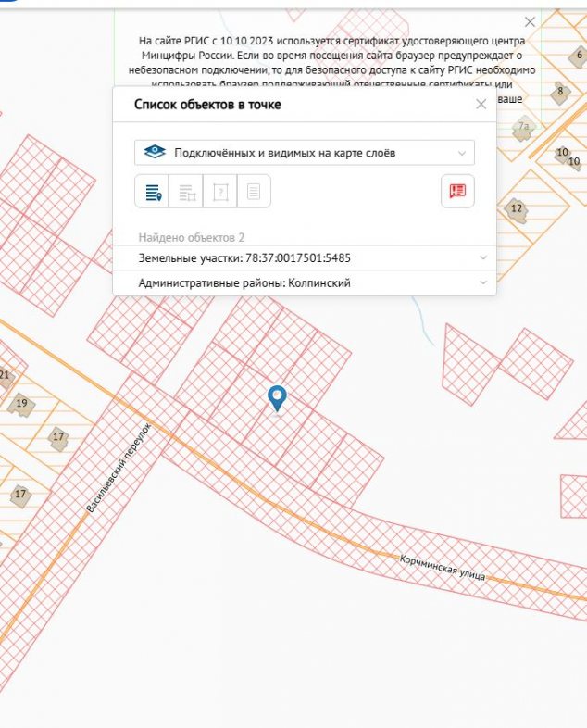Click the 'Васильевский переулок' street label

117,472
